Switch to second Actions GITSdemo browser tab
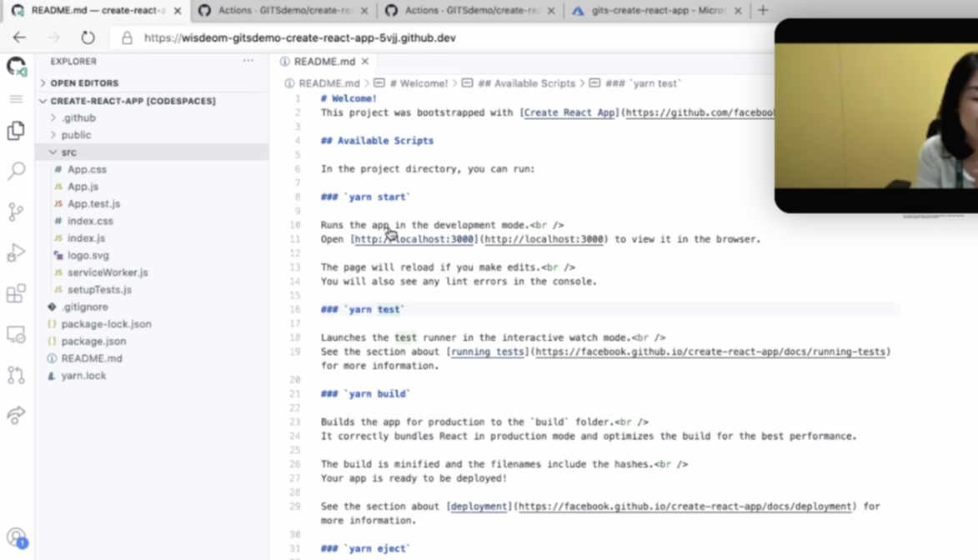The width and height of the screenshot is (978, 560). click(470, 11)
